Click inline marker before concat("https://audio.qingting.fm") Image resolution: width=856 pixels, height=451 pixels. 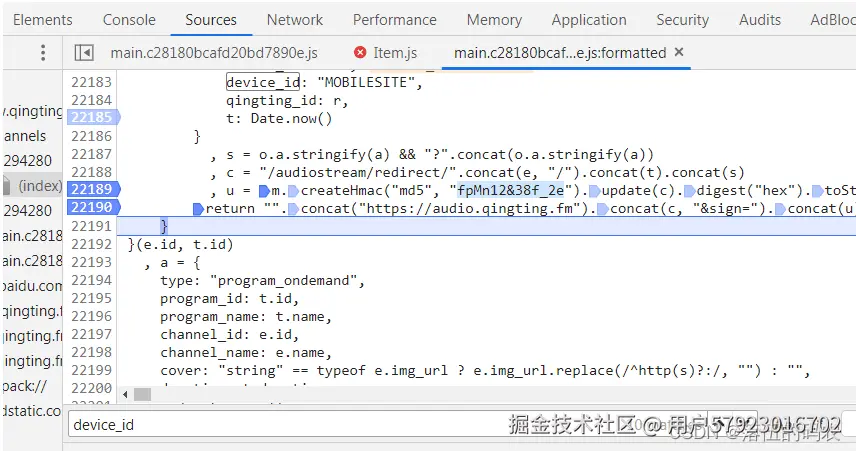pos(294,208)
